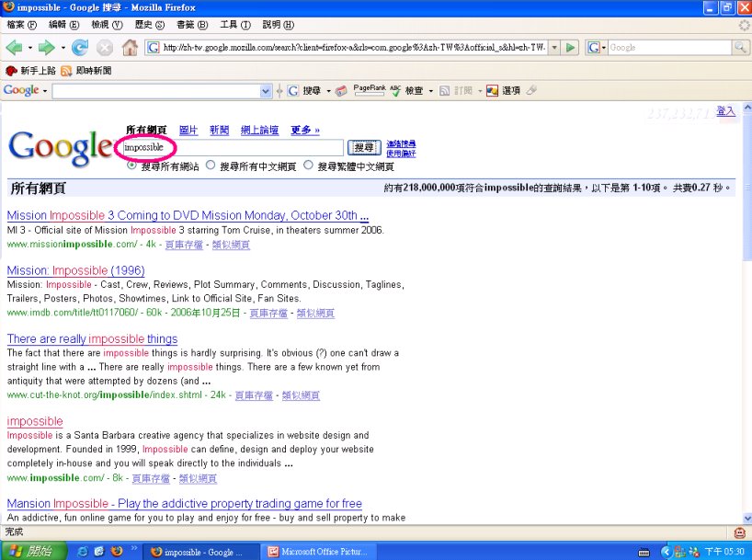Viewport: 752px width, 560px height.
Task: Open the There are really impossible things result
Action: pos(92,339)
